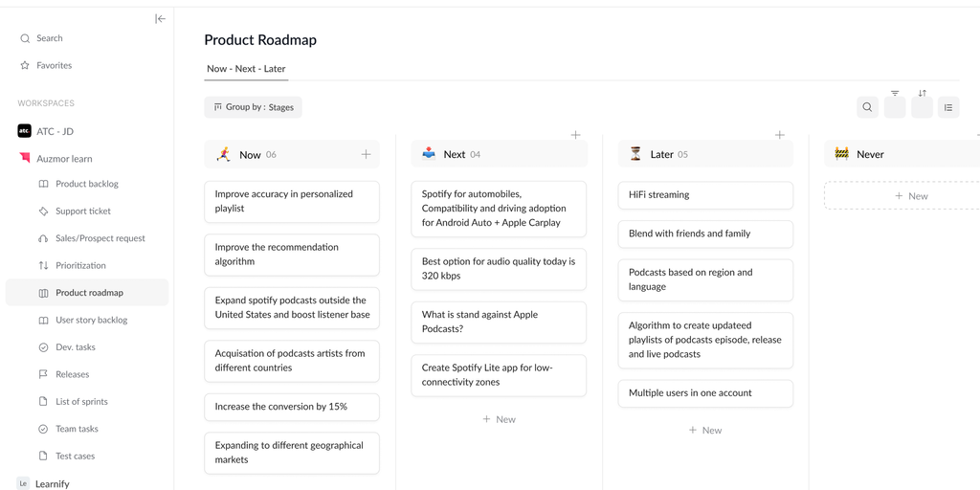This screenshot has height=490, width=980.
Task: Open the Support ticket page icon
Action: tap(43, 212)
